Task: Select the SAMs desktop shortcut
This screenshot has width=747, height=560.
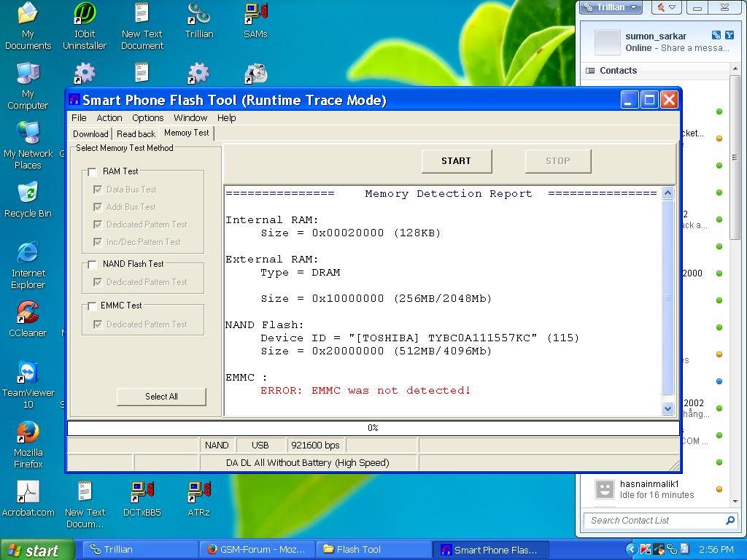Action: point(256,21)
